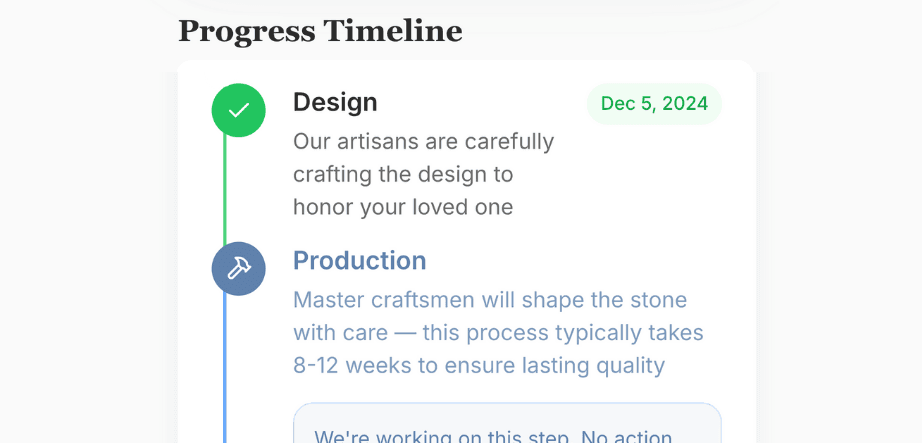Click "with care — this process typically takes" line
This screenshot has width=922, height=443.
coord(498,332)
